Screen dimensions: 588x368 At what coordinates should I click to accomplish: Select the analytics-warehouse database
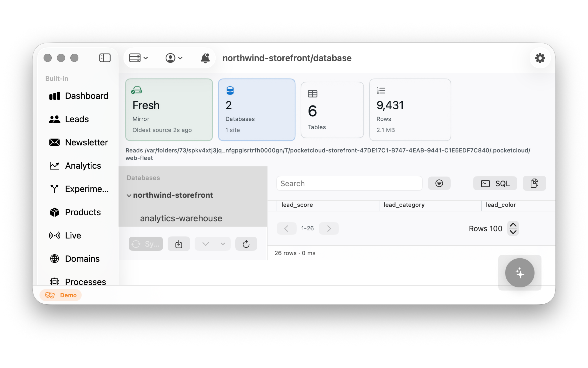tap(181, 218)
